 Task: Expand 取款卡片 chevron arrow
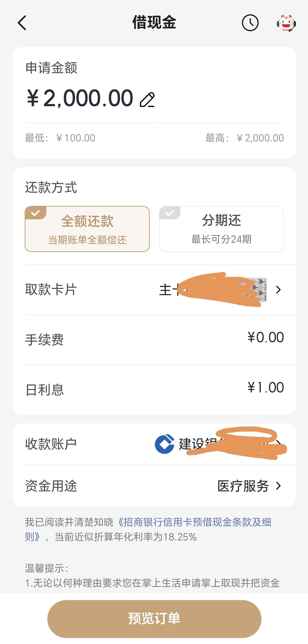278,289
